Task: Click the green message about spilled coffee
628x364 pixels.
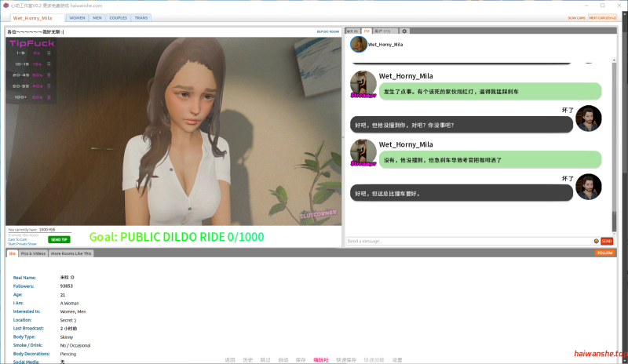Action: [x=490, y=160]
